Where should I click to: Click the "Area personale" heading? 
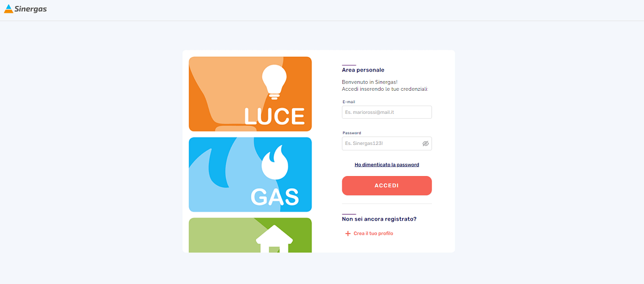pyautogui.click(x=363, y=70)
